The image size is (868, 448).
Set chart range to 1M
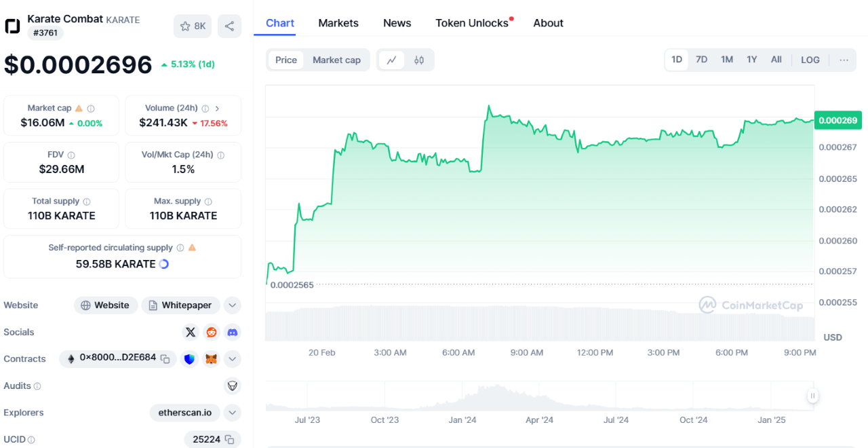point(727,60)
